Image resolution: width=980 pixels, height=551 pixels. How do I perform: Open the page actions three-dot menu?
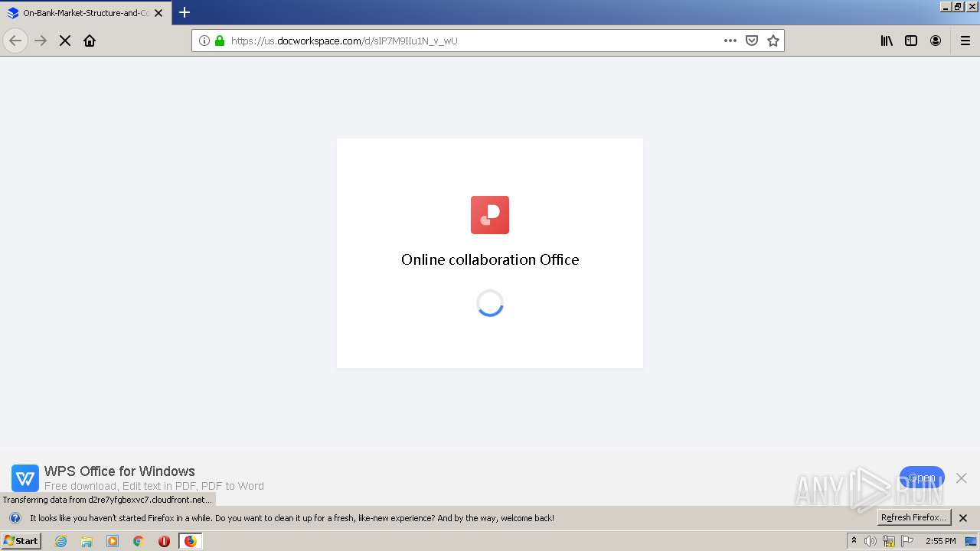click(x=730, y=41)
